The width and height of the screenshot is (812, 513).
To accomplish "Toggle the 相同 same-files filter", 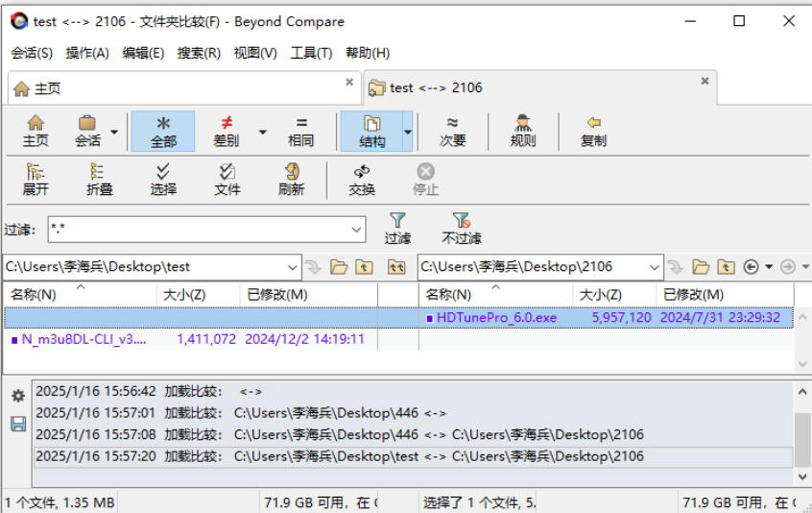I will (300, 131).
